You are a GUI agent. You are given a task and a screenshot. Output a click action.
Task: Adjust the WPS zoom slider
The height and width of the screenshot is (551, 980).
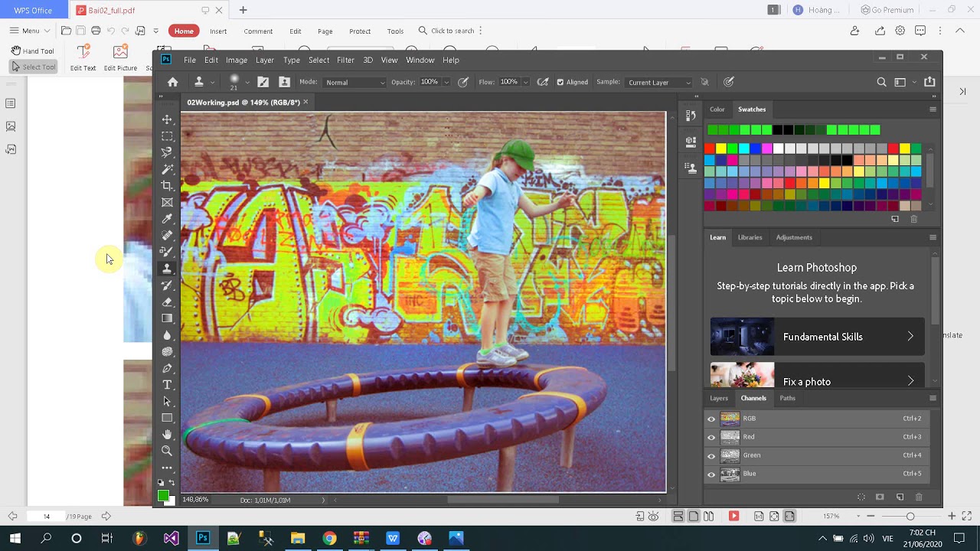click(x=910, y=517)
